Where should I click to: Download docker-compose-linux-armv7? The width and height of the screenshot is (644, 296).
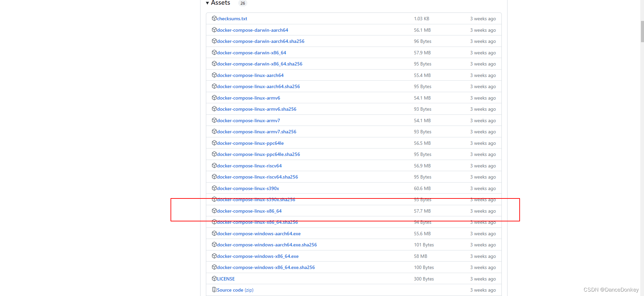click(248, 120)
